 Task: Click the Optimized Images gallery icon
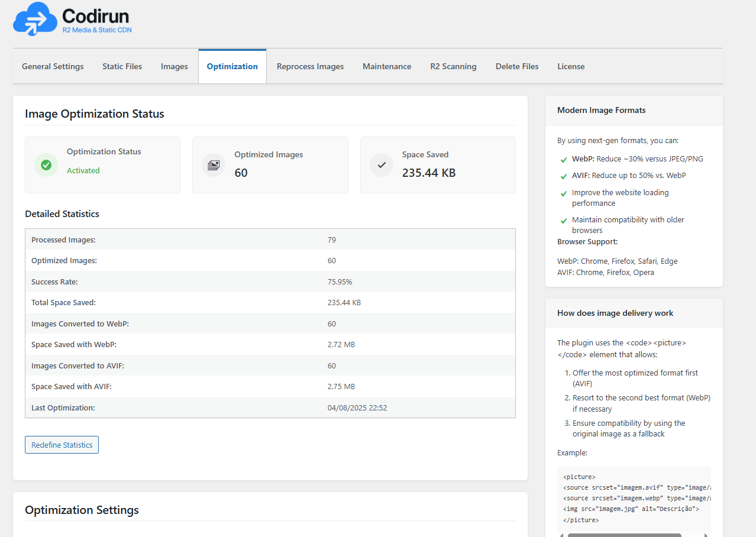214,165
